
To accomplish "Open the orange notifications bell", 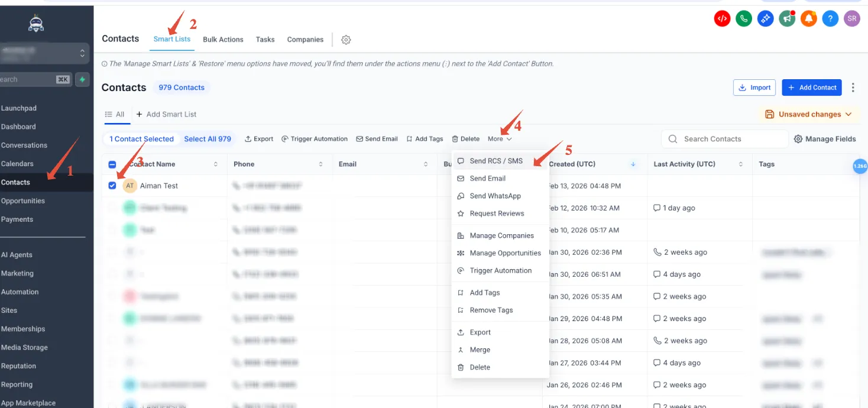I will click(x=808, y=19).
